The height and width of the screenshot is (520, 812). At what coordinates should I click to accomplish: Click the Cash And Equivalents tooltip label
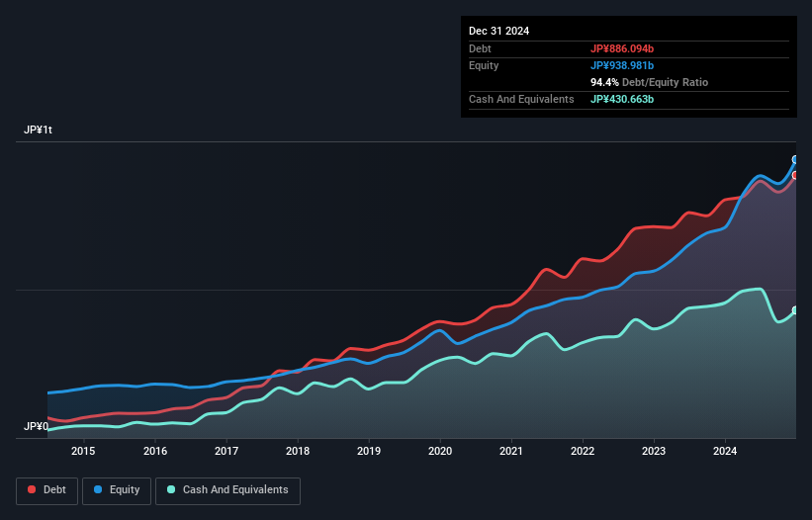pyautogui.click(x=521, y=99)
